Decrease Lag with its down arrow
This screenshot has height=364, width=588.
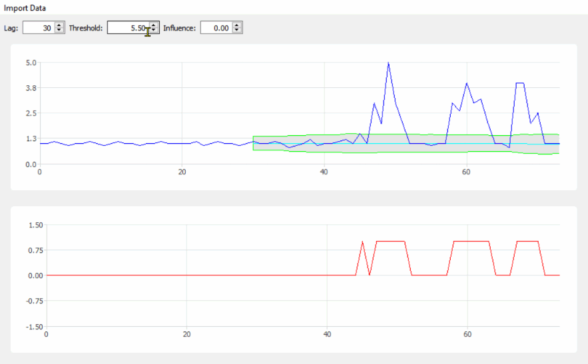point(59,31)
